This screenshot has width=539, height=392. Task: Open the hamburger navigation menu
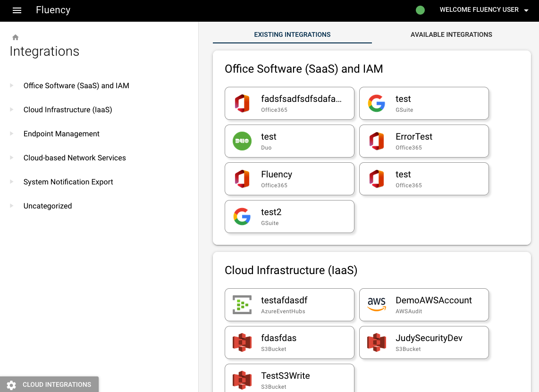pyautogui.click(x=17, y=10)
